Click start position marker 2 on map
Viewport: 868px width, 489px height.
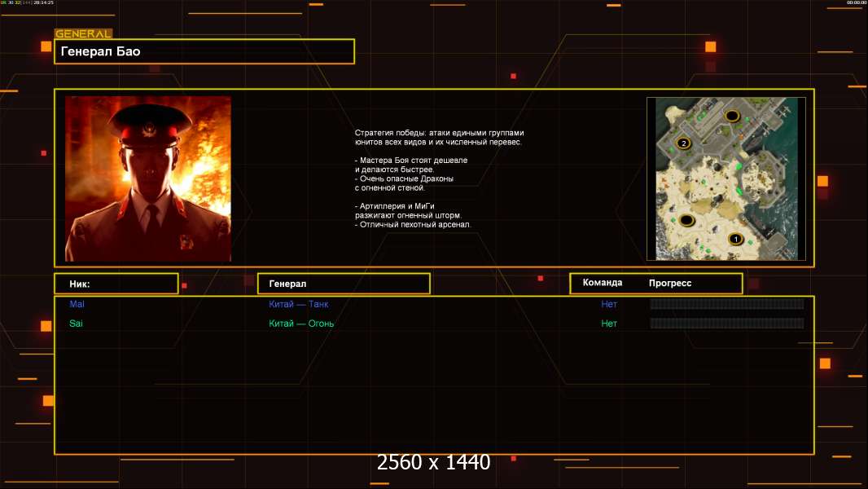coord(684,143)
